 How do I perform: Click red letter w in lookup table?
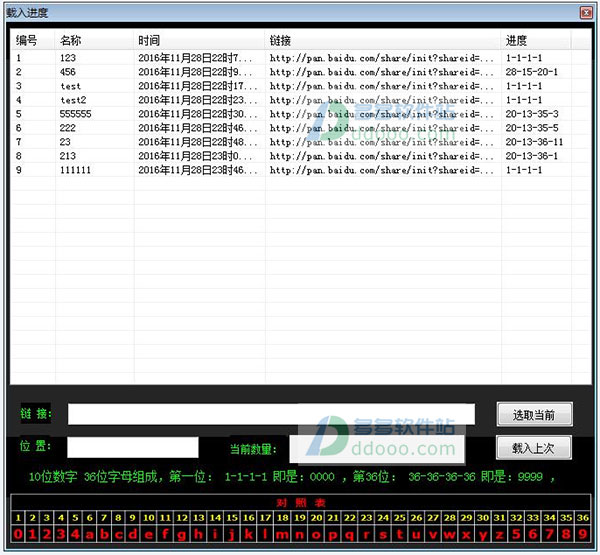tap(450, 534)
